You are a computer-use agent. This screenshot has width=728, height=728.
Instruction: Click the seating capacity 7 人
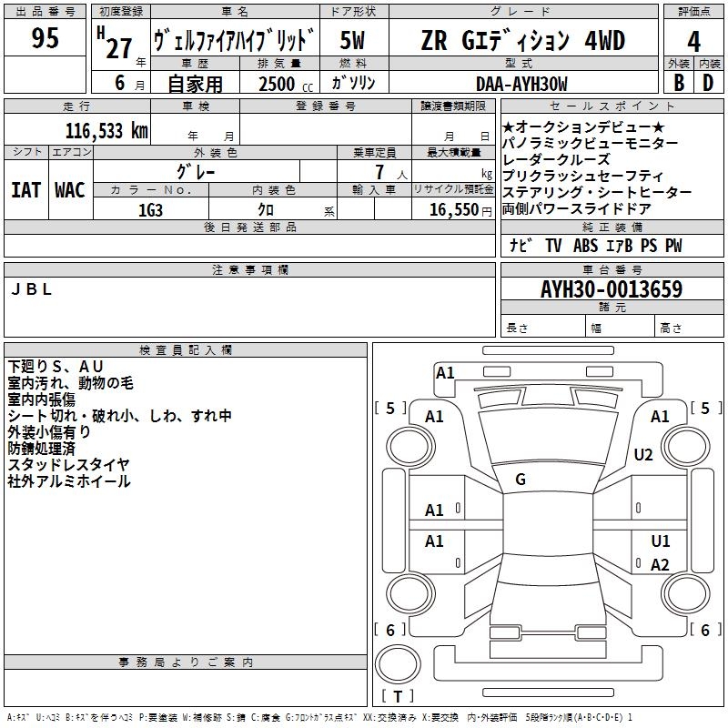coord(391,173)
